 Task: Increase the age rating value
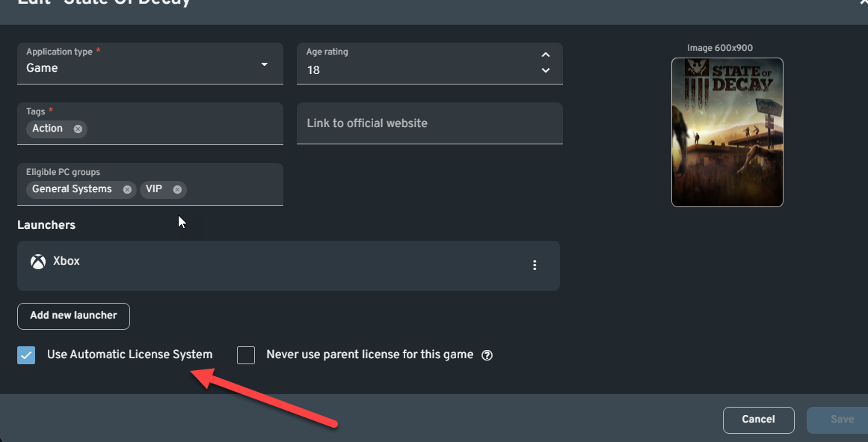click(546, 55)
